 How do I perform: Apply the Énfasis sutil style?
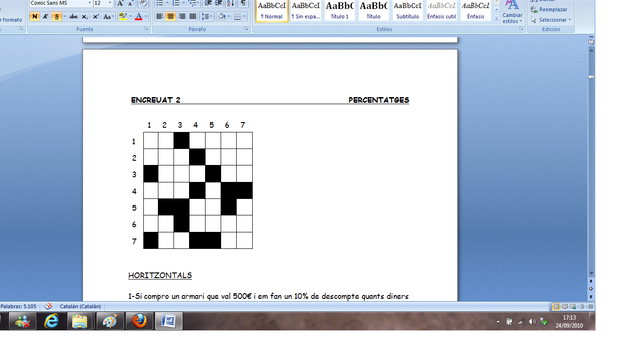tap(441, 10)
